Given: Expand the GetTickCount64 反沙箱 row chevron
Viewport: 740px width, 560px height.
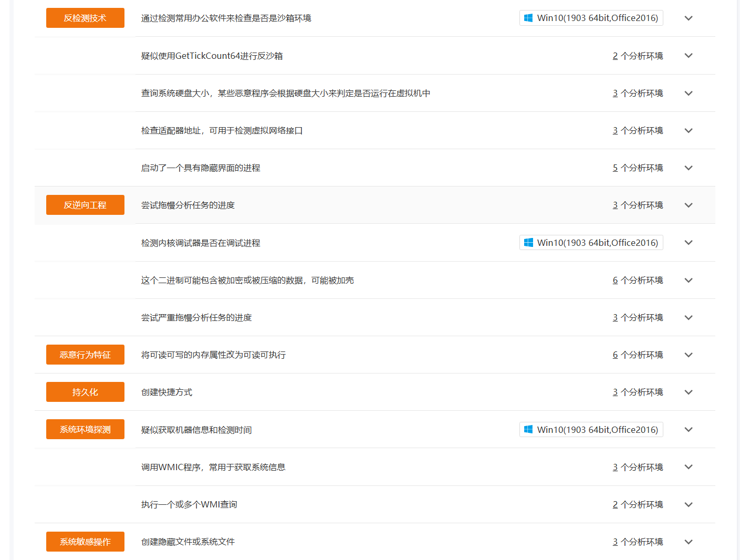Looking at the screenshot, I should 689,56.
